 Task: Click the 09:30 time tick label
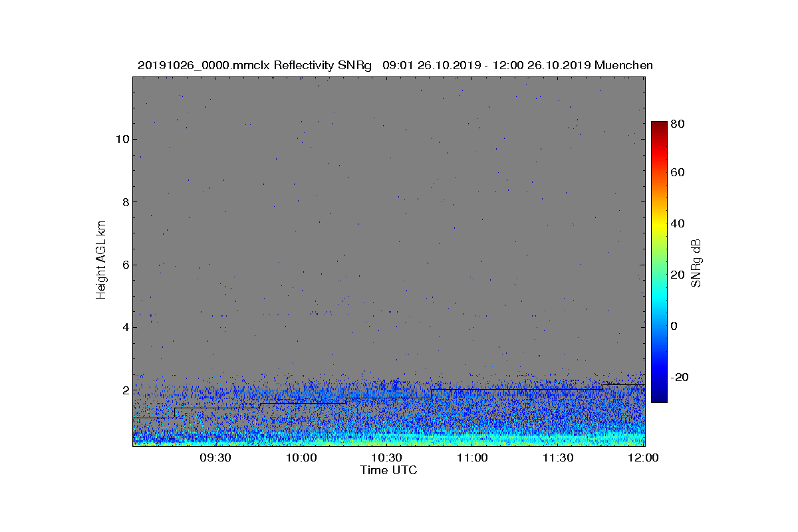pyautogui.click(x=215, y=458)
